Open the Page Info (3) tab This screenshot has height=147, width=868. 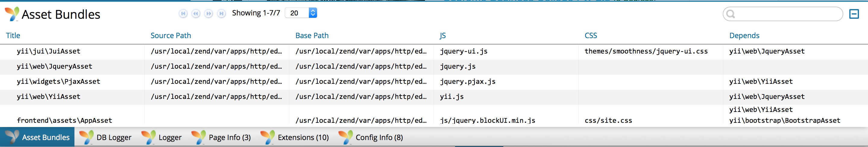pyautogui.click(x=221, y=137)
